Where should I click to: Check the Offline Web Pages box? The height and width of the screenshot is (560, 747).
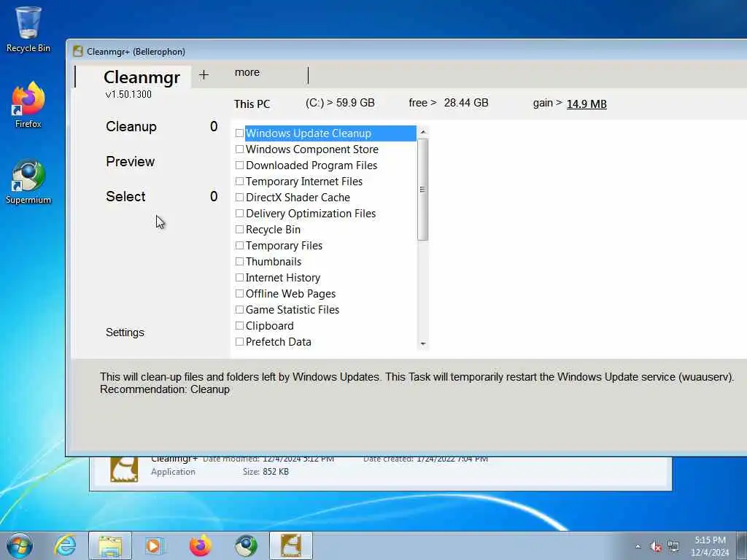click(239, 293)
